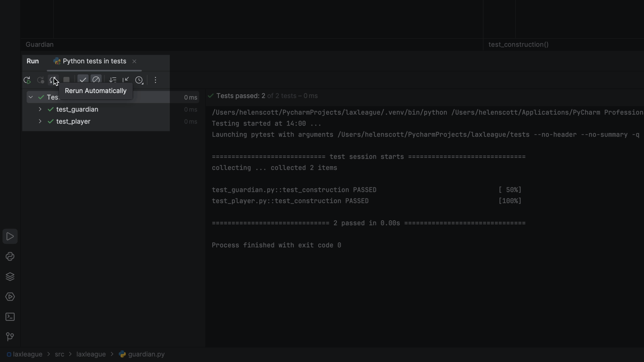Open the Git tool window
This screenshot has width=644, height=362.
pyautogui.click(x=10, y=337)
